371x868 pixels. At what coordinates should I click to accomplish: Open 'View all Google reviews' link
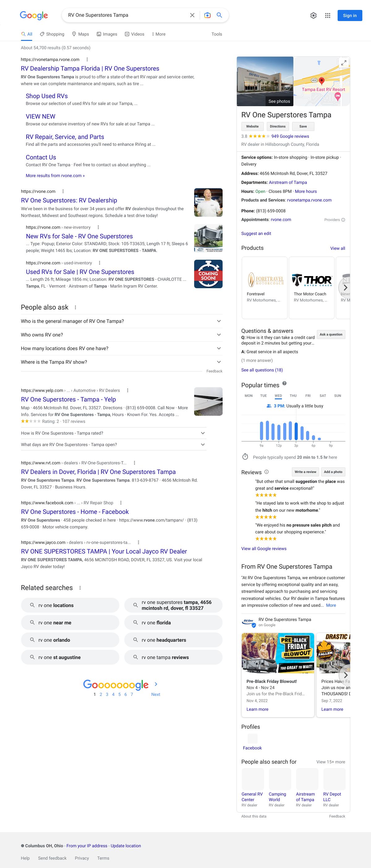tap(264, 549)
